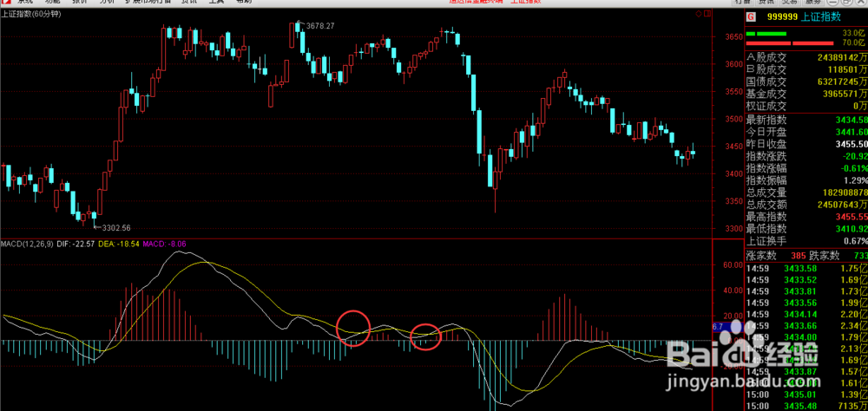Click the 60.00 MACD axis label
Image resolution: width=868 pixels, height=411 pixels.
coord(733,265)
